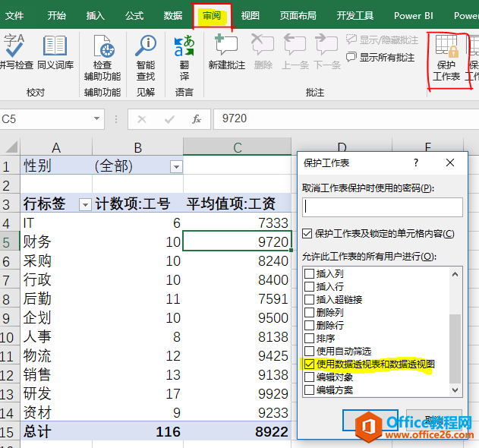Enable the Insert rows (插入行) checkbox

310,287
